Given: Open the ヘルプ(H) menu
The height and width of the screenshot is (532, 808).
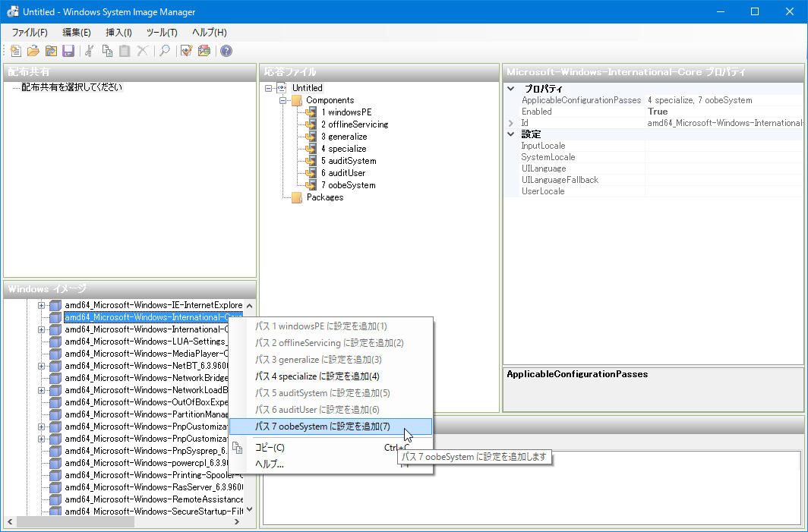Looking at the screenshot, I should pyautogui.click(x=210, y=33).
